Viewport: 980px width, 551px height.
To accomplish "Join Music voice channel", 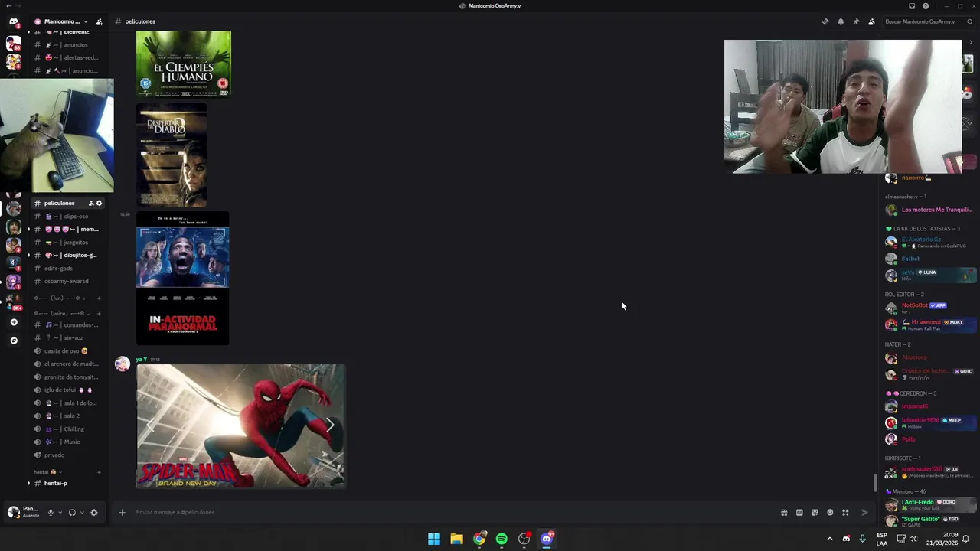I will [67, 442].
